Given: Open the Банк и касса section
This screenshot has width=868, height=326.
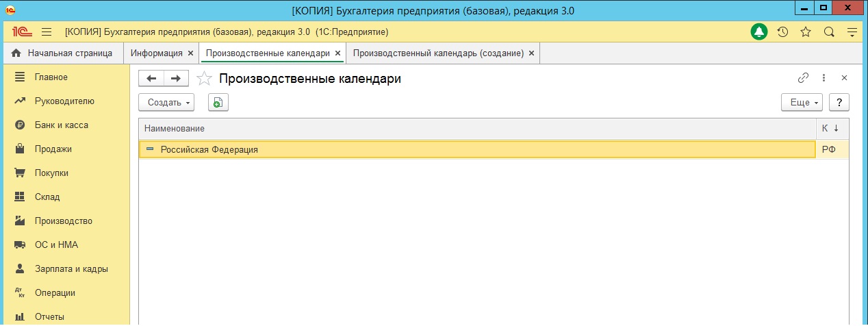Looking at the screenshot, I should [x=61, y=125].
